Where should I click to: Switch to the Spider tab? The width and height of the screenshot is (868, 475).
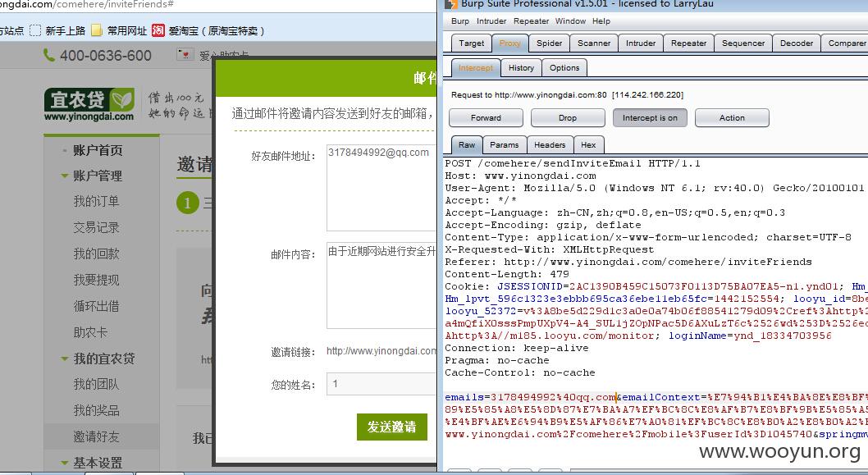tap(549, 43)
